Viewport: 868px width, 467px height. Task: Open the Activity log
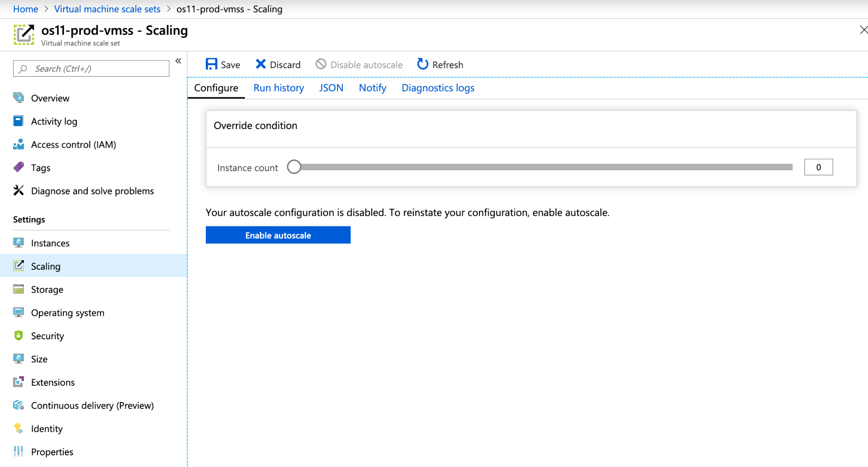click(x=54, y=121)
